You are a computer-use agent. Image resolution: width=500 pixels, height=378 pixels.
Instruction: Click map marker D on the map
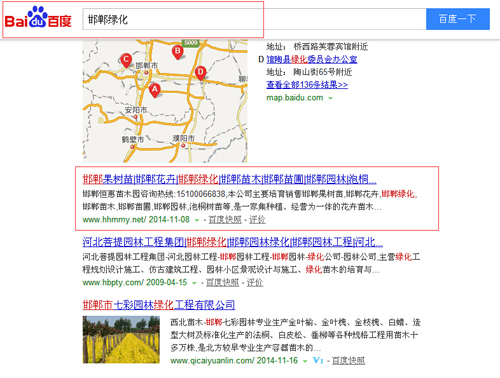click(200, 73)
